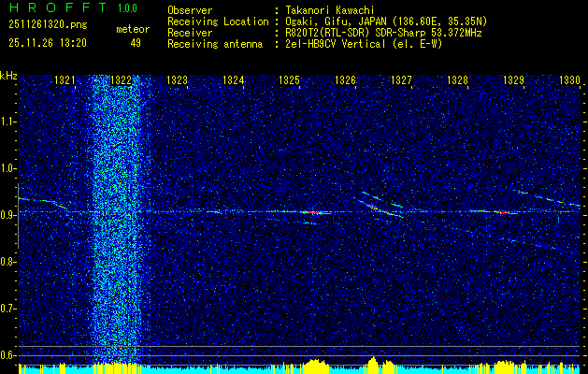Click the 1330 time marker
This screenshot has height=374, width=588.
569,79
